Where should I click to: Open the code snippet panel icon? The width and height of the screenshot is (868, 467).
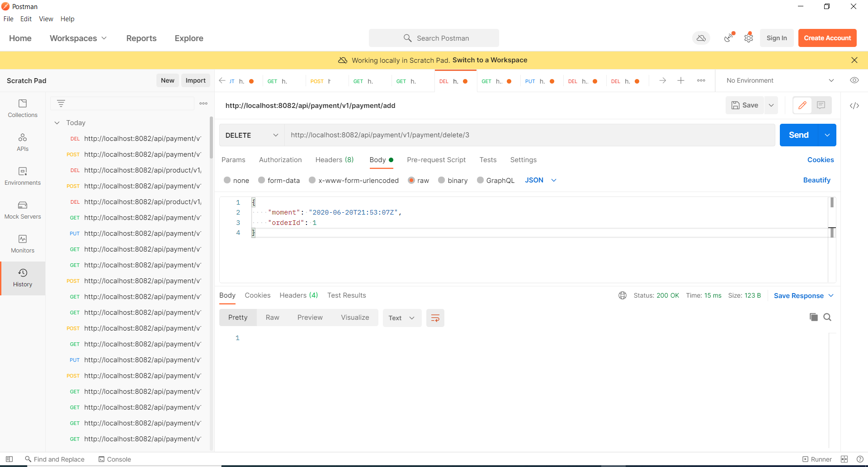pos(854,106)
